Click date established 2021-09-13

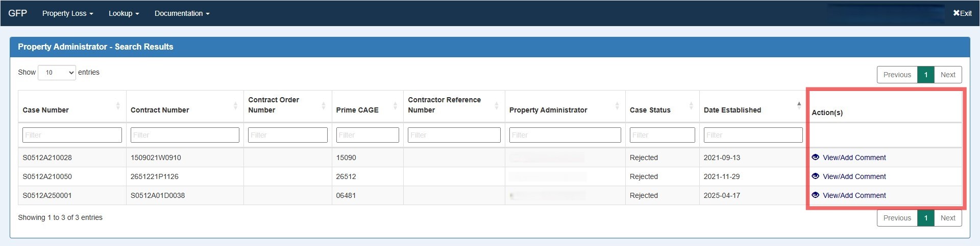[x=722, y=158]
